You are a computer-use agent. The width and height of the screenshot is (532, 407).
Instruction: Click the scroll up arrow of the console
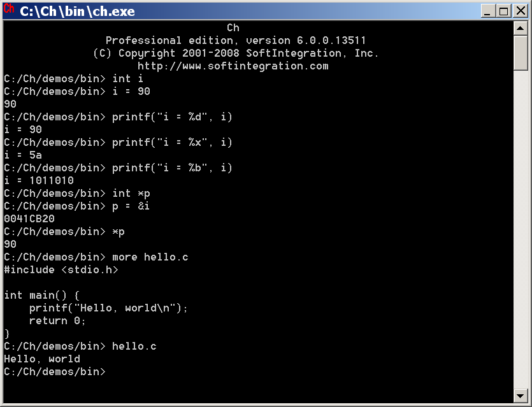click(x=521, y=28)
